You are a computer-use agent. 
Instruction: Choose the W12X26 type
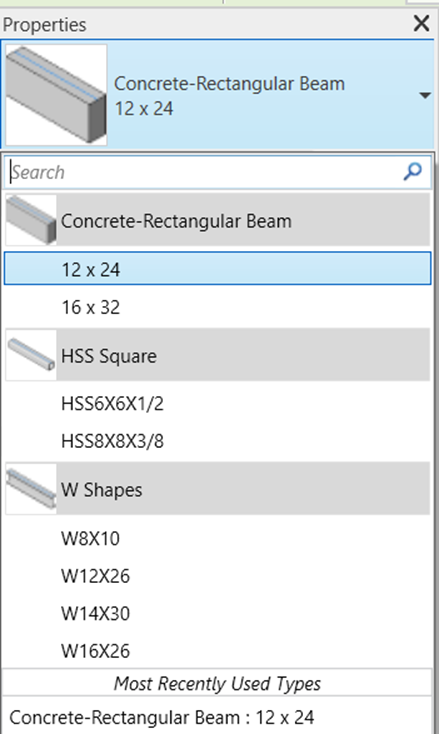coord(218,576)
